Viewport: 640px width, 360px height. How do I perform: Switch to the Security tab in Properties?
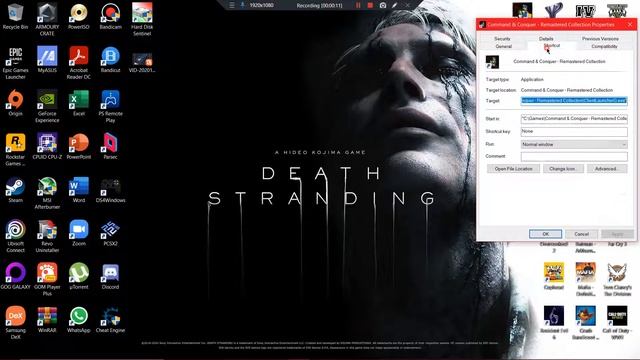pyautogui.click(x=502, y=38)
